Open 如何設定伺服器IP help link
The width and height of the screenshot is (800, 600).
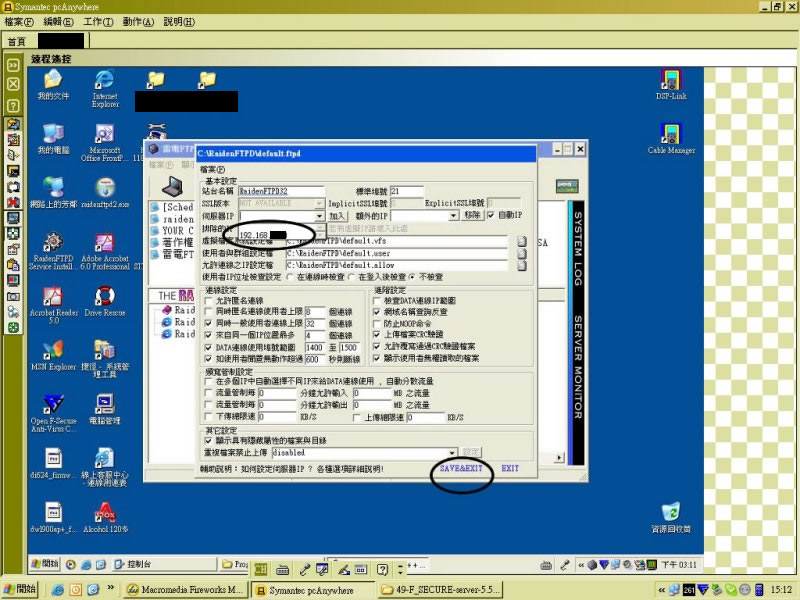click(x=274, y=469)
